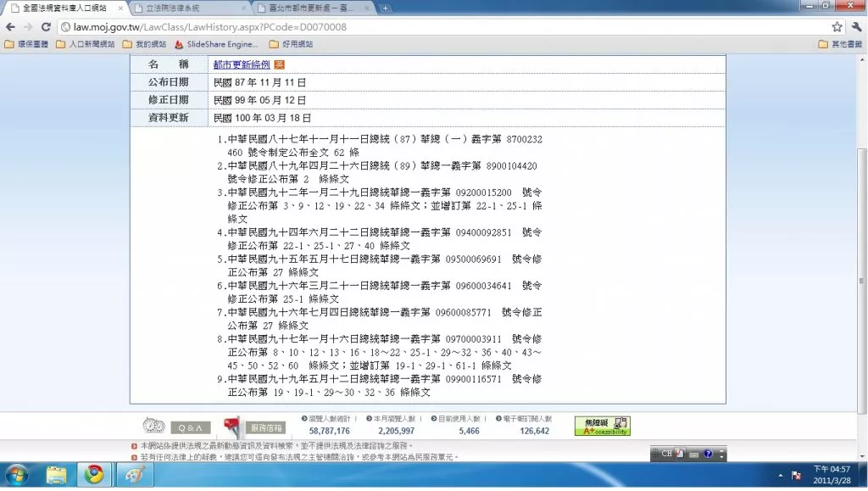Click the 服務信箱 button
The image size is (868, 491).
pos(266,427)
